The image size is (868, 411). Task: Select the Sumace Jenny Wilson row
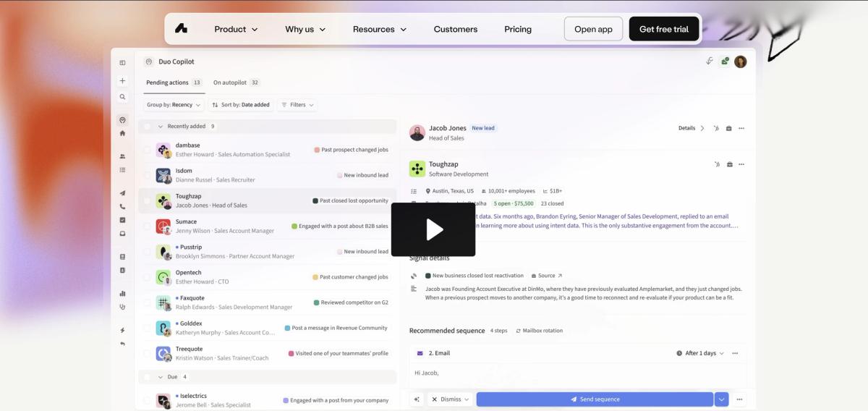point(268,226)
